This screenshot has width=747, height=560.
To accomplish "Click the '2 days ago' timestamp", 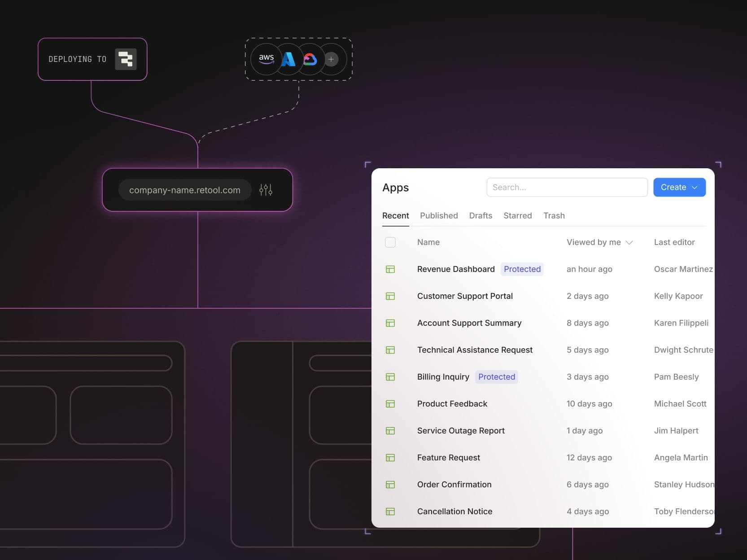I will pos(588,296).
